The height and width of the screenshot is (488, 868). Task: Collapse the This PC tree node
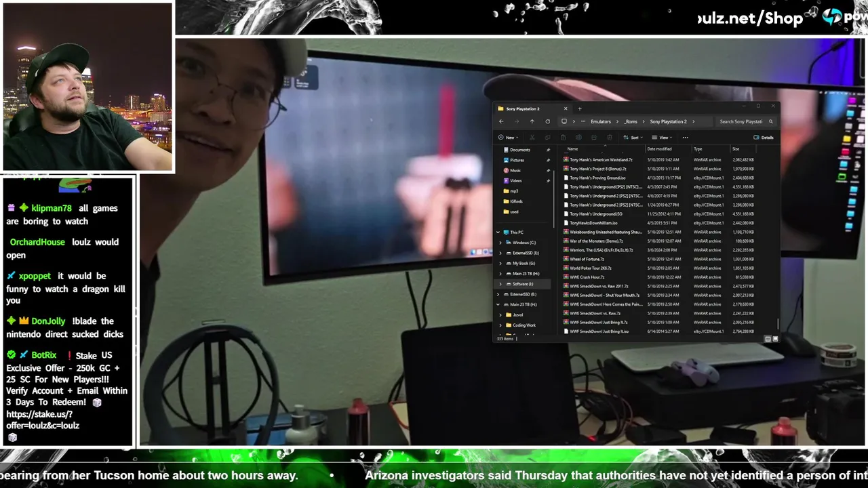(x=498, y=232)
